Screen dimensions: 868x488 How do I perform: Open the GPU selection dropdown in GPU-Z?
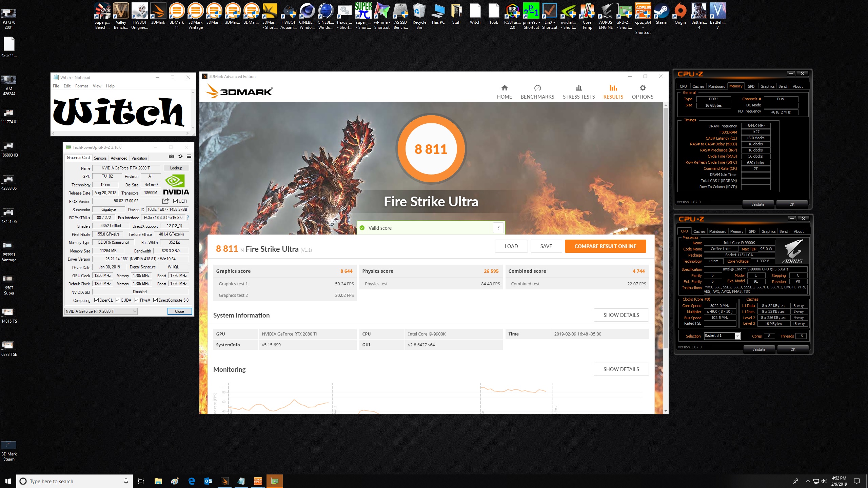tap(101, 311)
